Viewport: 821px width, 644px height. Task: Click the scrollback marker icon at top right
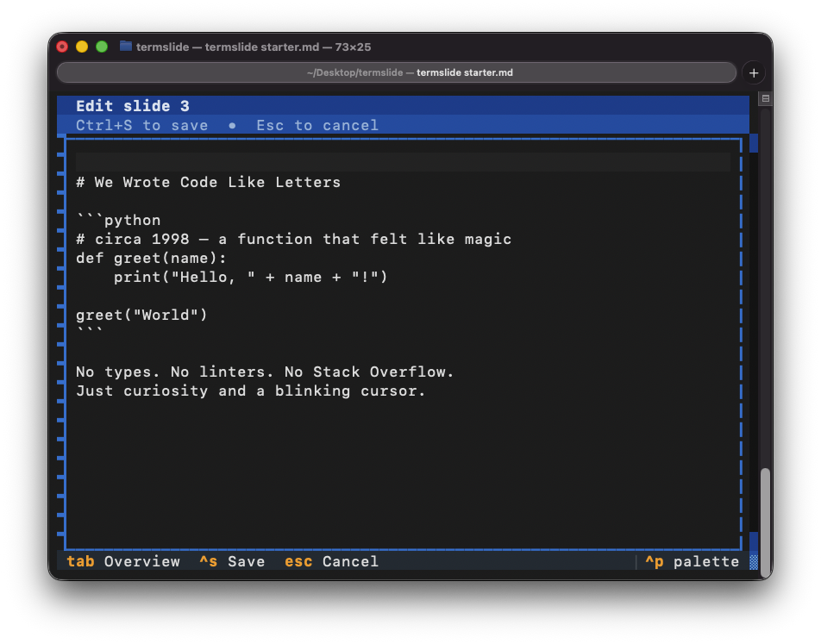[x=765, y=98]
